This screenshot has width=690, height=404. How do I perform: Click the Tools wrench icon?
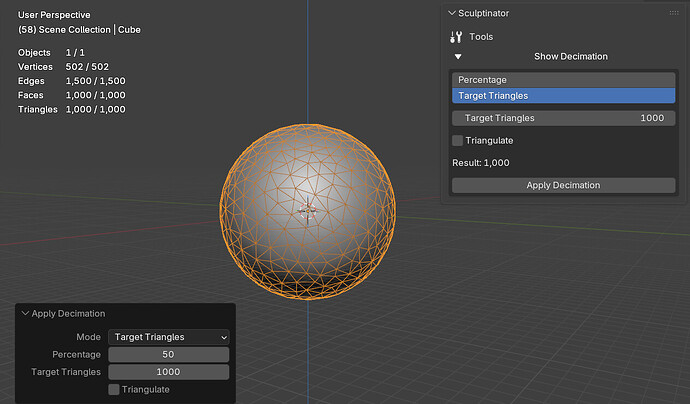pyautogui.click(x=456, y=37)
